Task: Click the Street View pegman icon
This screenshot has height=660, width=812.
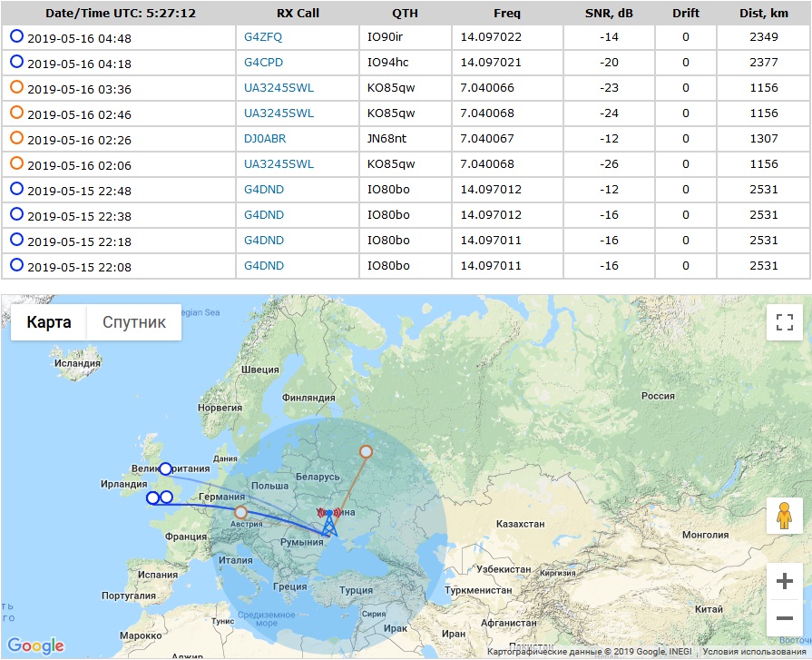Action: coord(785,516)
